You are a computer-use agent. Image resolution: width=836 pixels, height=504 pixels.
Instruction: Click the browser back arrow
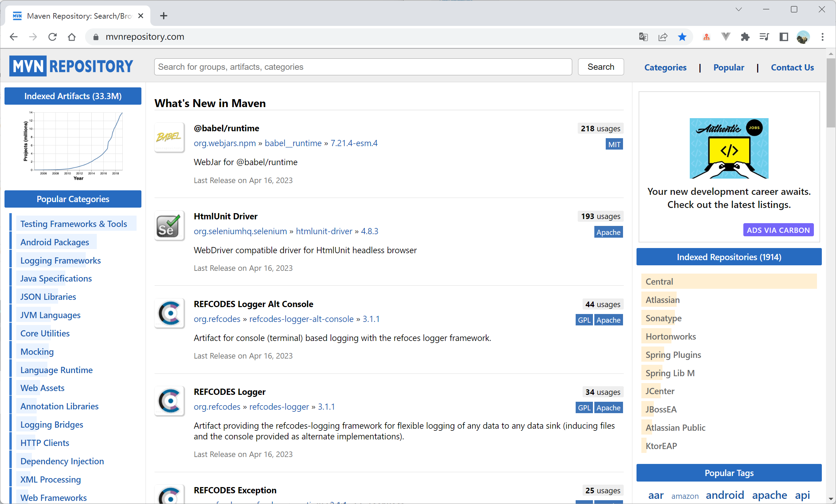[14, 37]
